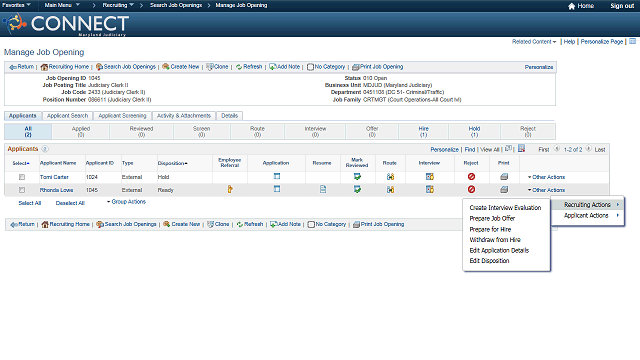
Task: Clone the job opening from top toolbar
Action: (x=217, y=67)
